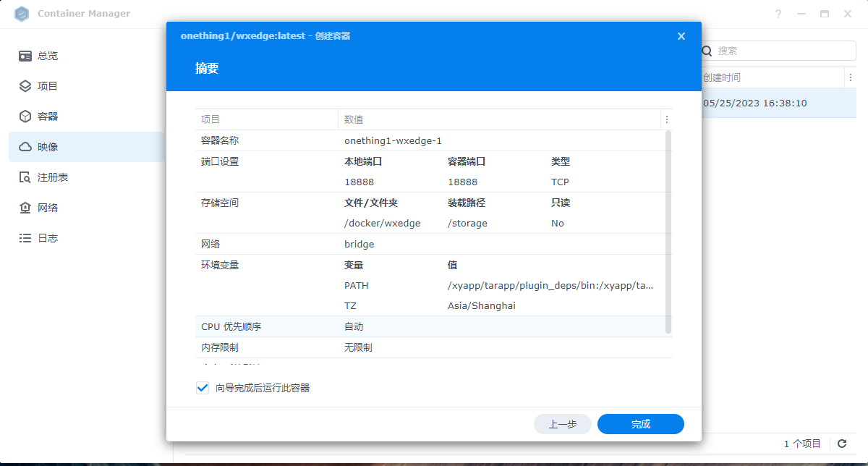Image resolution: width=868 pixels, height=466 pixels.
Task: Click the 总览 overview sidebar icon
Action: click(x=25, y=56)
